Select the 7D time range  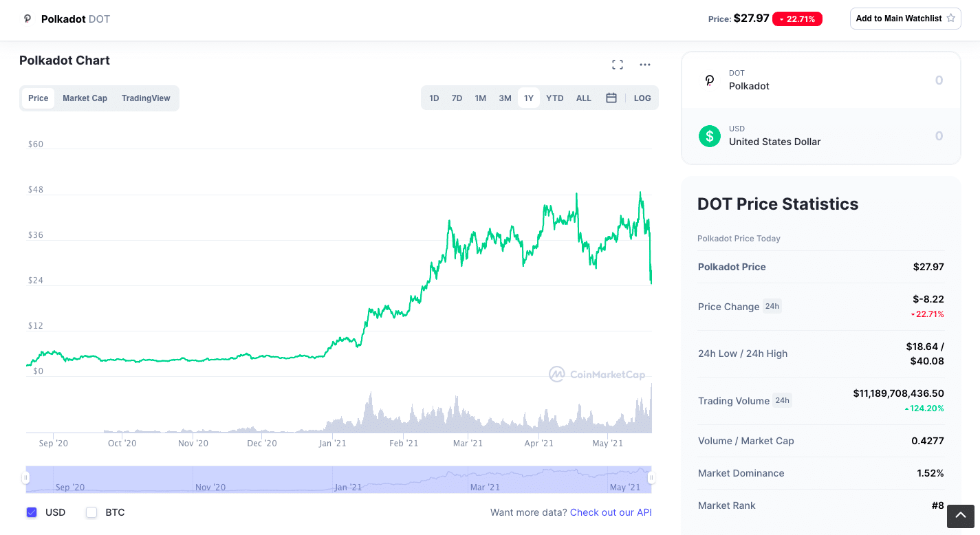457,98
